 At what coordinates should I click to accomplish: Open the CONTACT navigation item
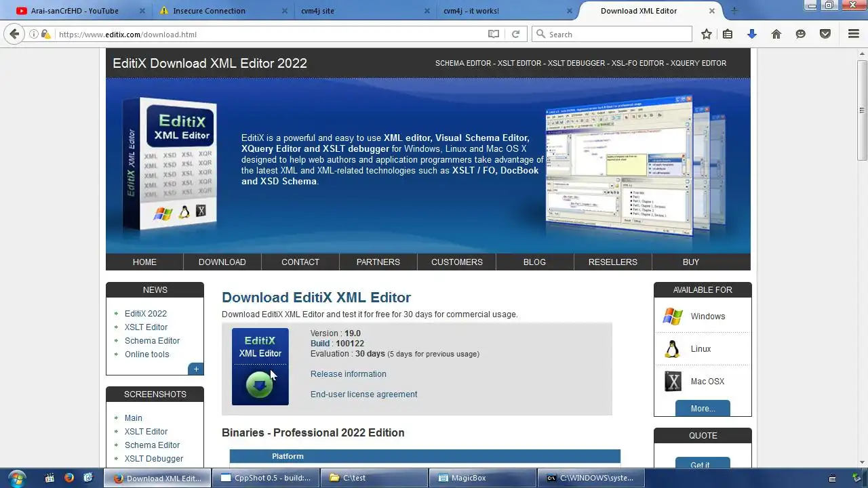(300, 262)
